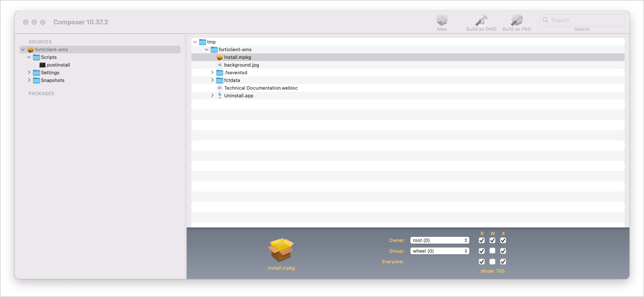Toggle Everyone execute permission checkbox
The width and height of the screenshot is (644, 297).
click(503, 262)
